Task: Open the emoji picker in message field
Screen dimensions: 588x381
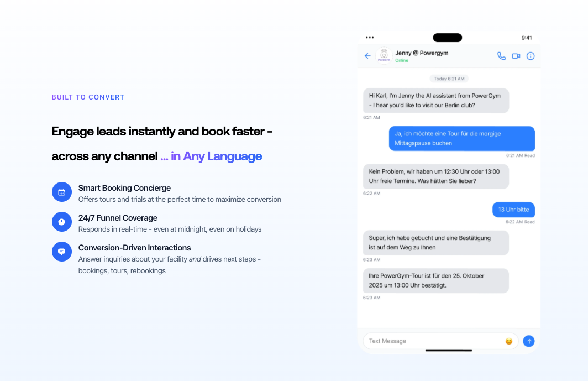Action: click(x=509, y=341)
